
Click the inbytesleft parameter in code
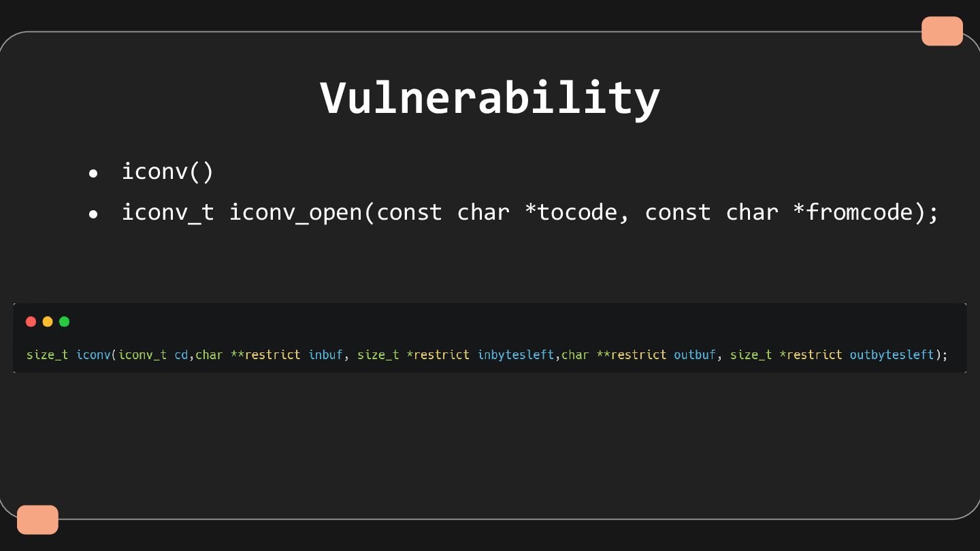pos(516,355)
